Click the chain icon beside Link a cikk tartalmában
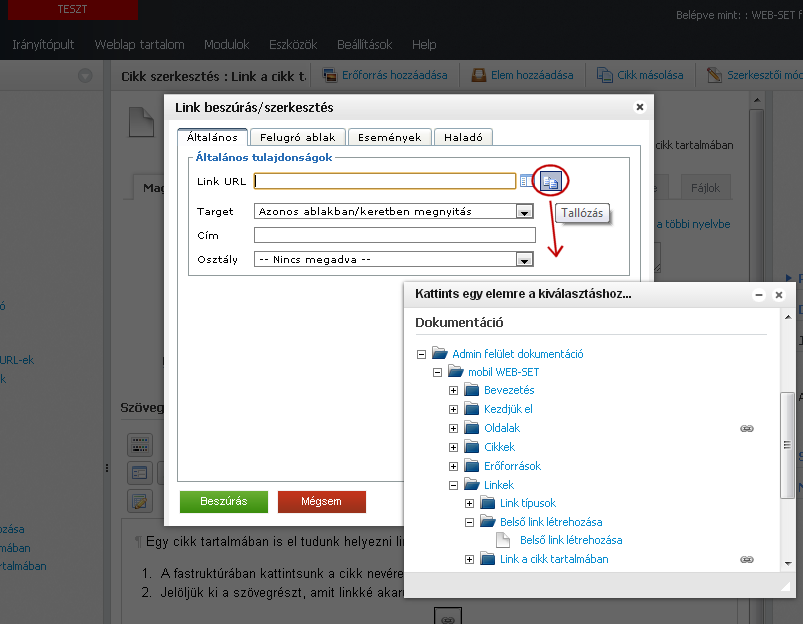 pyautogui.click(x=746, y=559)
